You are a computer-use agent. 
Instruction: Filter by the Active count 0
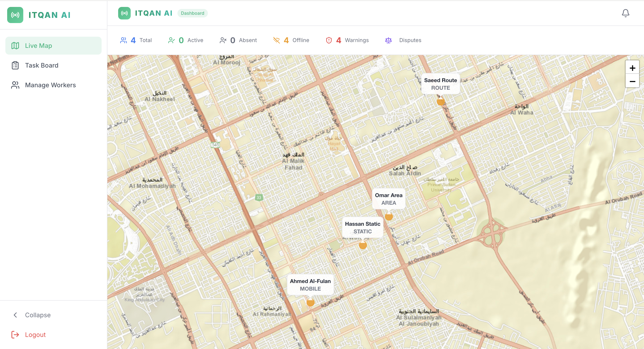(181, 40)
